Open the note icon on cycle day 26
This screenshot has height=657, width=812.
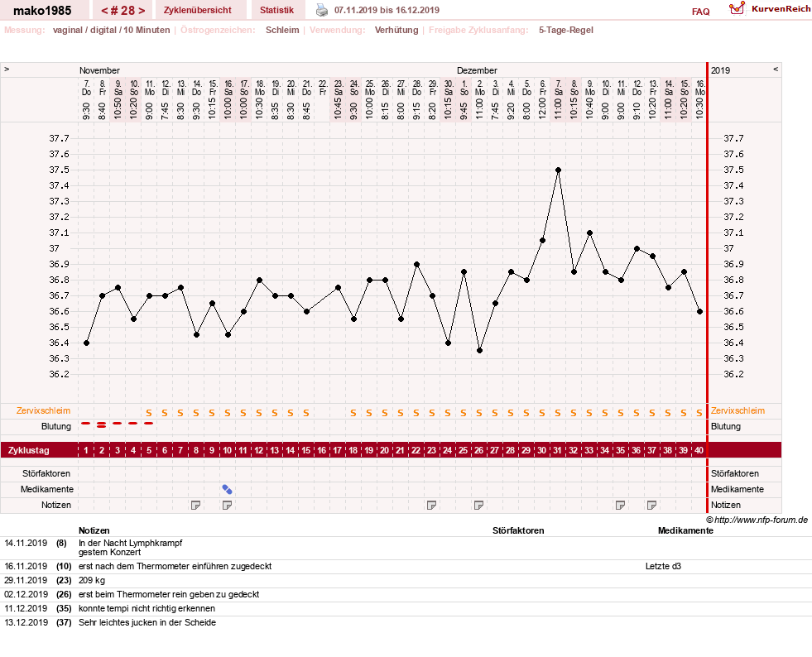pyautogui.click(x=478, y=505)
